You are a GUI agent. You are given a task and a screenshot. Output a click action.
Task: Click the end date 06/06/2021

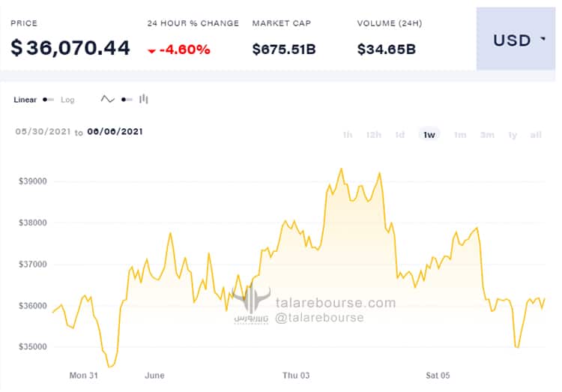click(x=115, y=132)
